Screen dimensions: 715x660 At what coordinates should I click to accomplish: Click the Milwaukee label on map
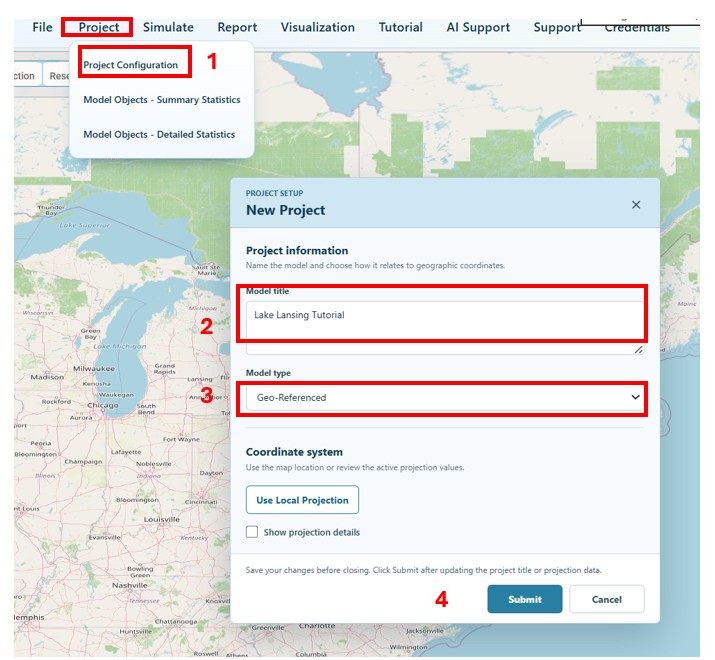94,368
